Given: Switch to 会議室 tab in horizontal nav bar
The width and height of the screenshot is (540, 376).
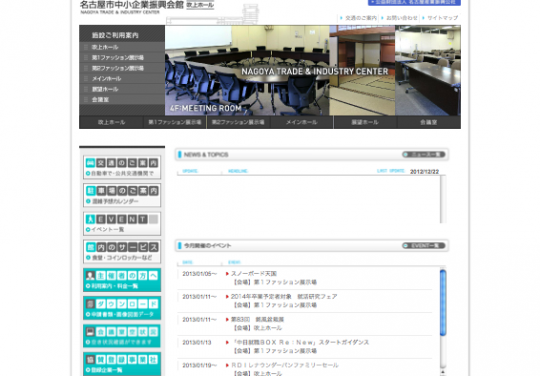Looking at the screenshot, I should pos(429,122).
